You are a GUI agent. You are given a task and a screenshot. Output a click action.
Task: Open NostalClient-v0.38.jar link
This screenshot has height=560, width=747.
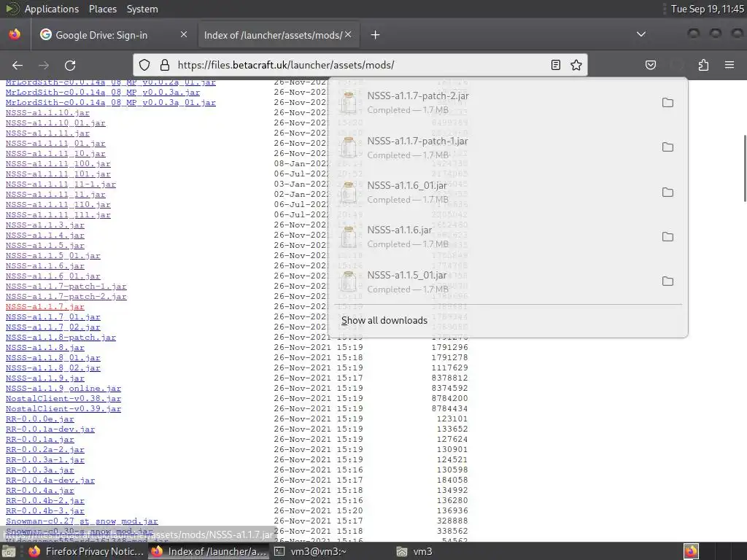63,399
